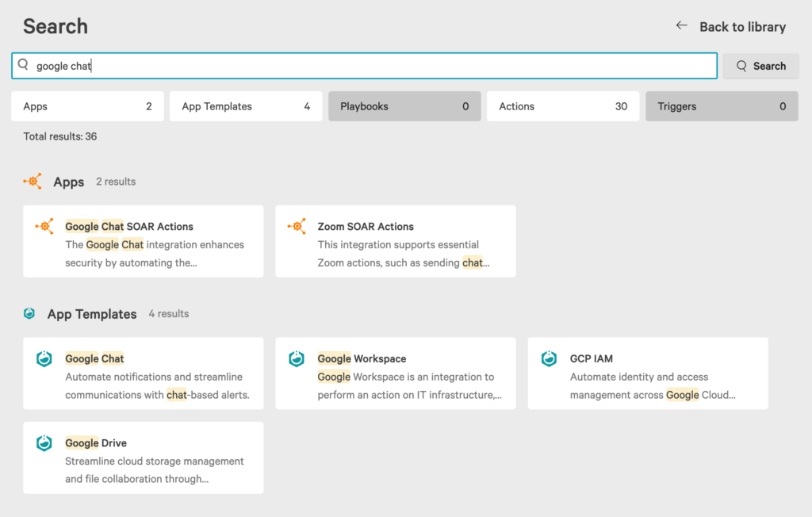
Task: Focus the search input containing google chat
Action: pos(365,66)
